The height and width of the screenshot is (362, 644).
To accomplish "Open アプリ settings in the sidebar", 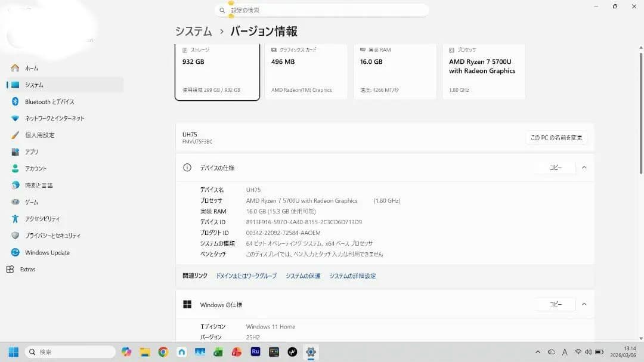I will point(65,152).
